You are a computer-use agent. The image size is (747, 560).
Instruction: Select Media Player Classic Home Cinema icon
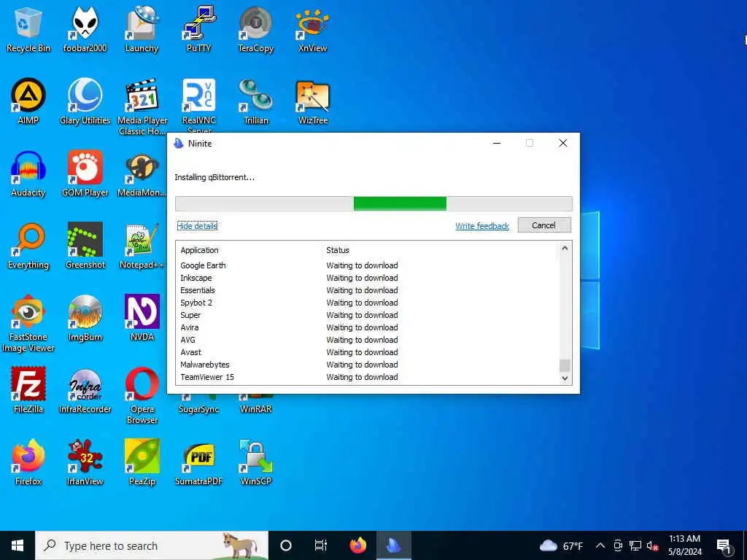coord(142,106)
